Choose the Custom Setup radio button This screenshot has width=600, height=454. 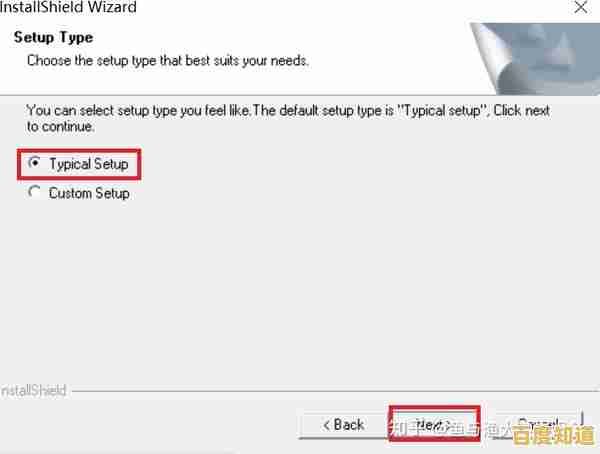tap(34, 192)
